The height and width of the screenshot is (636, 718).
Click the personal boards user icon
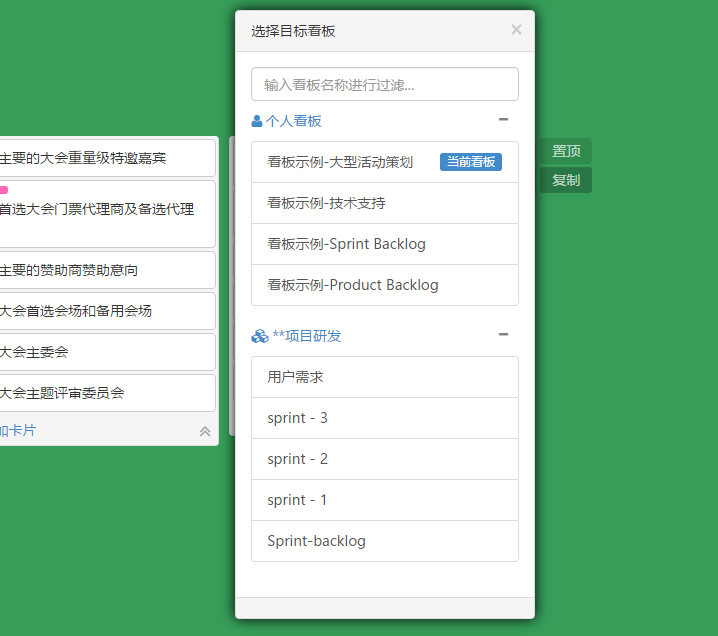[x=257, y=121]
